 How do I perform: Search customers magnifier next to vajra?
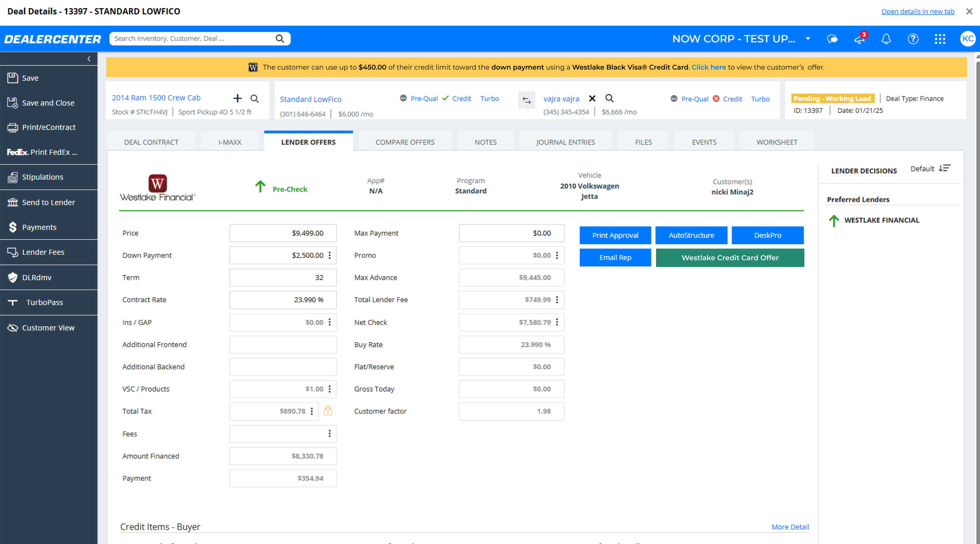coord(609,99)
